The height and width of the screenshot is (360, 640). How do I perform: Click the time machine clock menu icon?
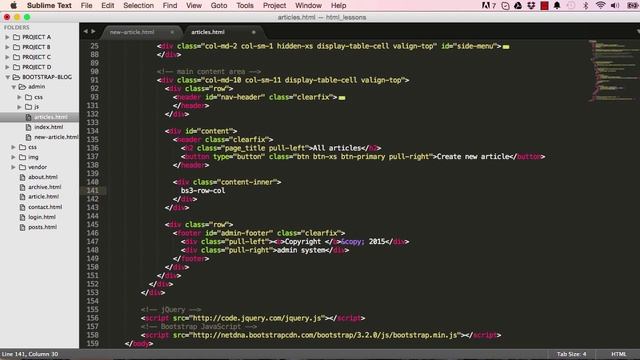pyautogui.click(x=571, y=5)
